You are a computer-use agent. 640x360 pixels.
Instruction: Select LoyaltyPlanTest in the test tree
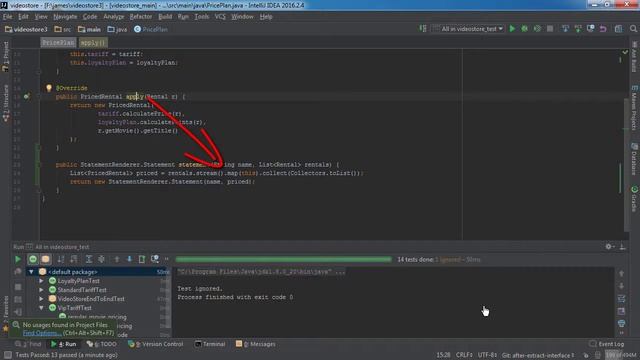(78, 281)
